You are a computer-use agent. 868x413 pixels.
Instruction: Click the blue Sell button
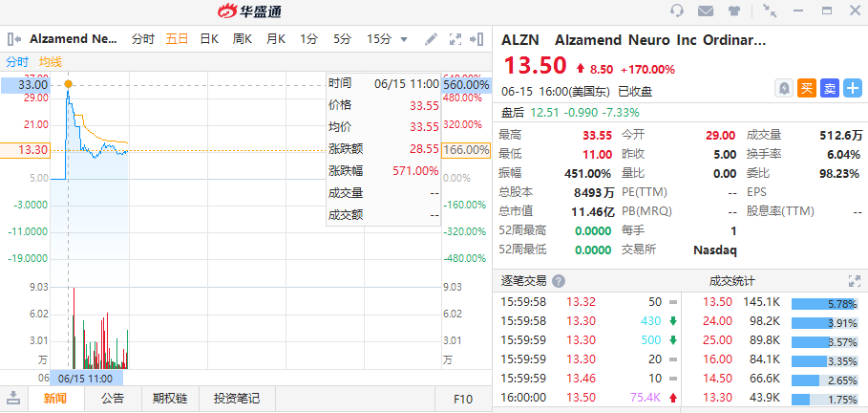(x=830, y=89)
